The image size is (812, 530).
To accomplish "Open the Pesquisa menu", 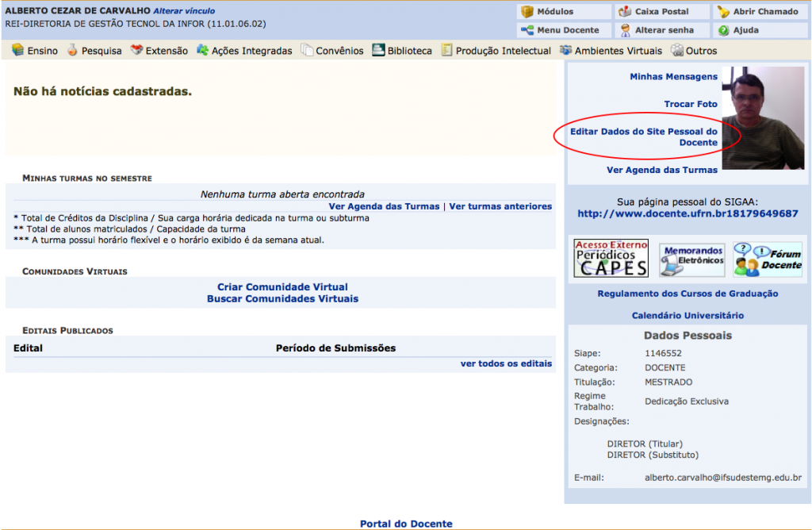I will click(x=94, y=51).
